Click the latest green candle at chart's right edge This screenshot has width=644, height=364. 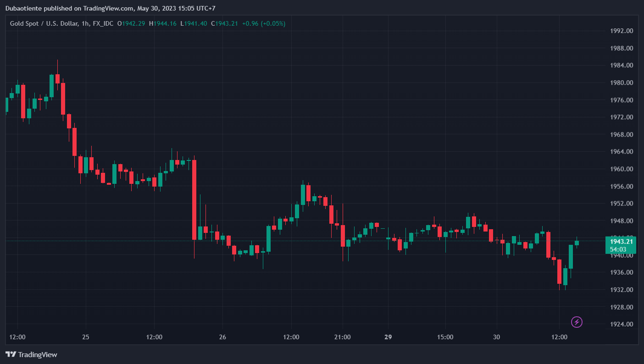tap(577, 243)
